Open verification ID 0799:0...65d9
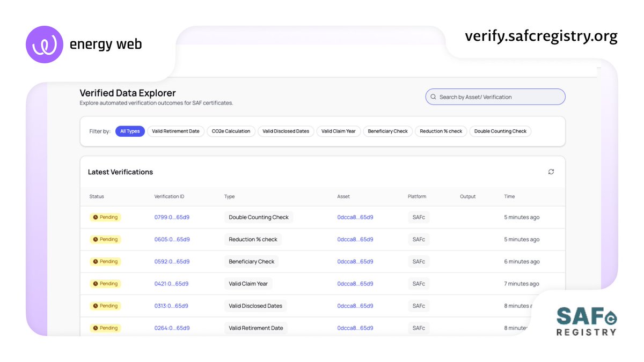The height and width of the screenshot is (362, 644). tap(172, 217)
